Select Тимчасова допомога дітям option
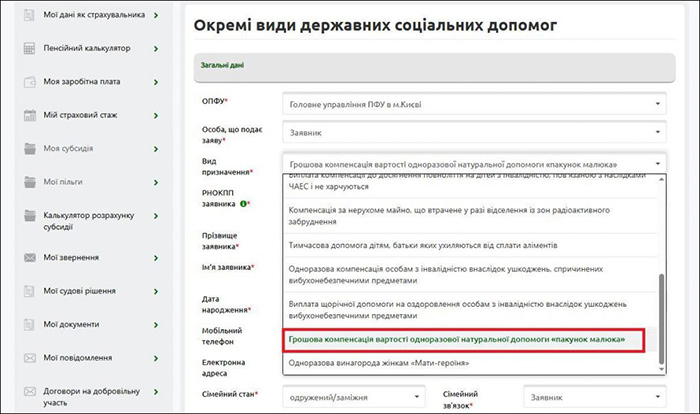700x414 pixels. (x=471, y=245)
